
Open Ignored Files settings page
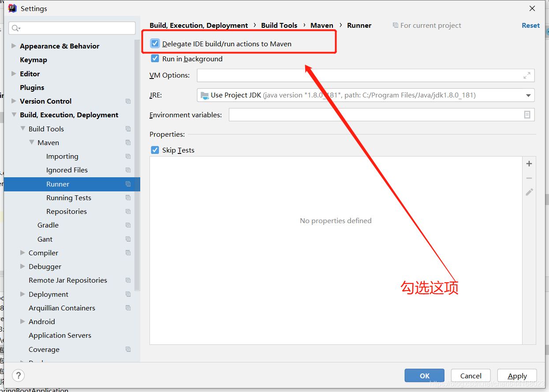67,170
